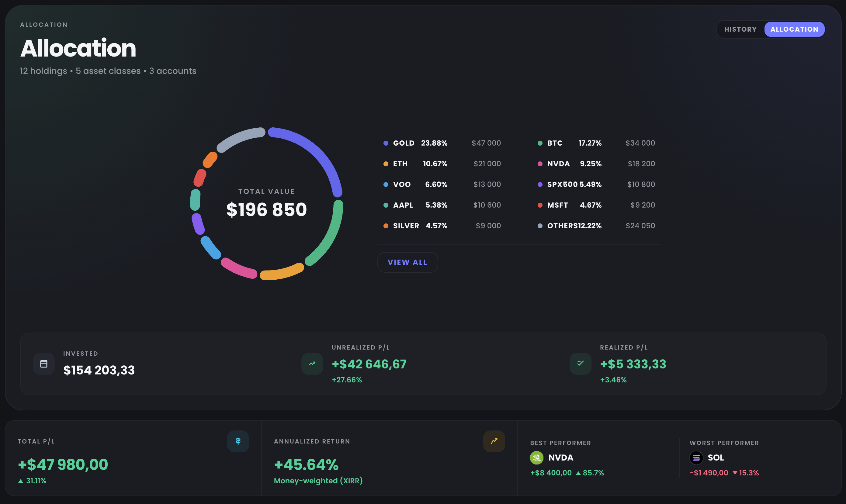Click the SPX500 label in legend

coord(562,185)
